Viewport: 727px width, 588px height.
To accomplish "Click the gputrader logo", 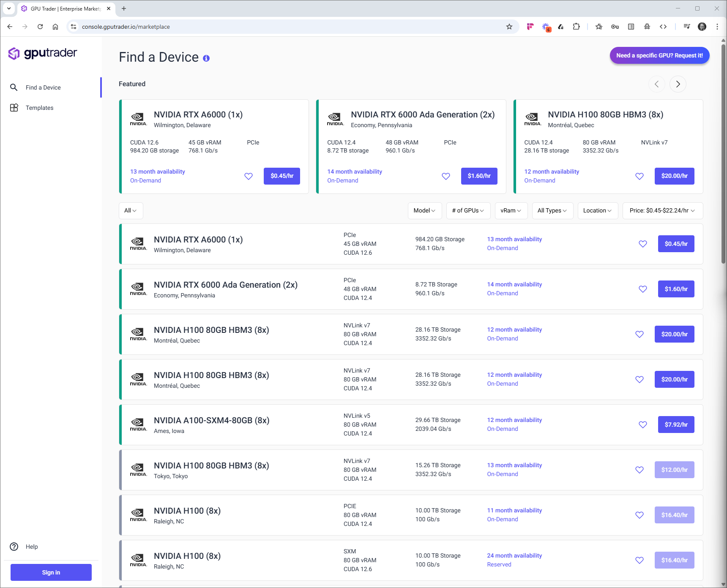I will point(43,53).
